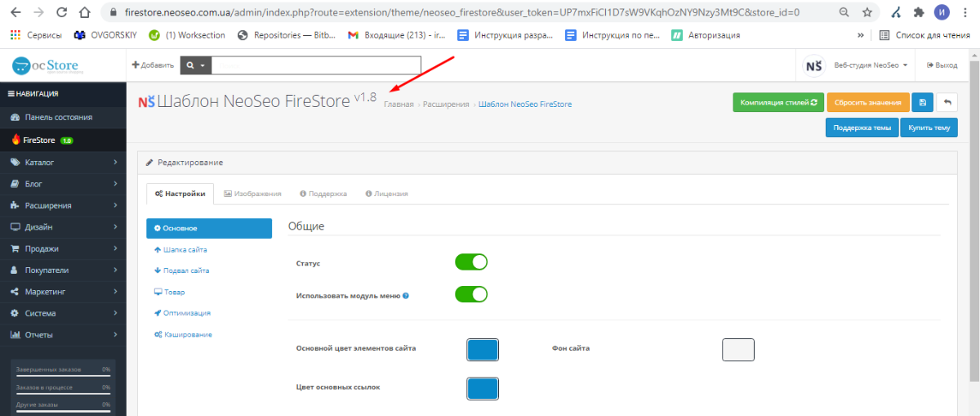Select the Основное settings section
980x416 pixels.
click(x=209, y=228)
